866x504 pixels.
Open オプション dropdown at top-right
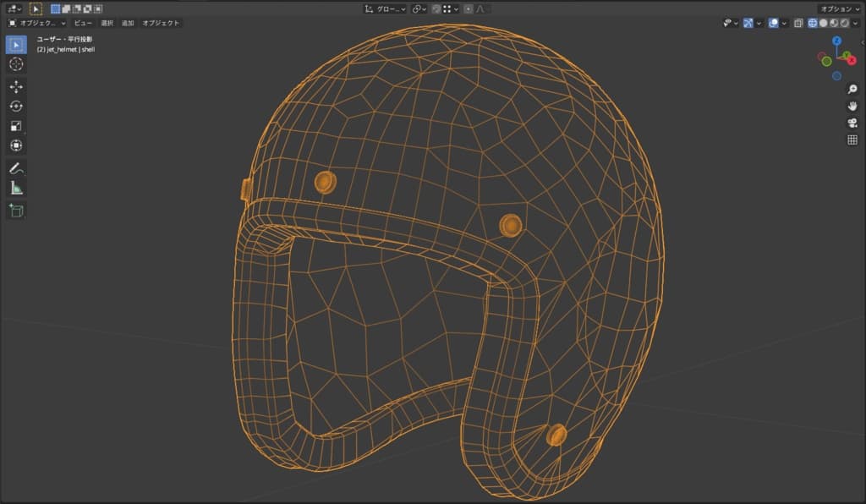point(840,8)
